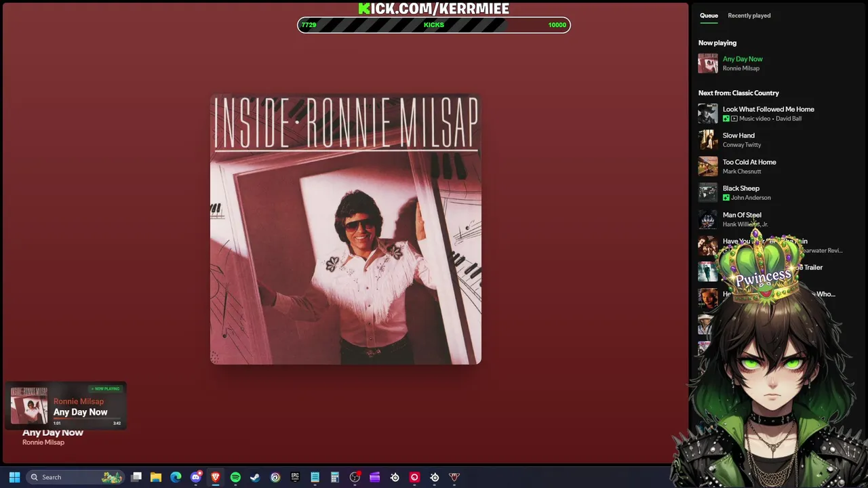Click the Conway Twitty artist link
868x488 pixels.
click(742, 145)
